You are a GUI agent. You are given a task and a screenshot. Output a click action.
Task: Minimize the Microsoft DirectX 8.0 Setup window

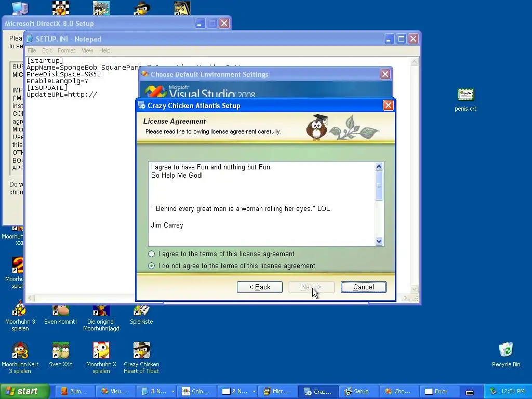coord(199,23)
